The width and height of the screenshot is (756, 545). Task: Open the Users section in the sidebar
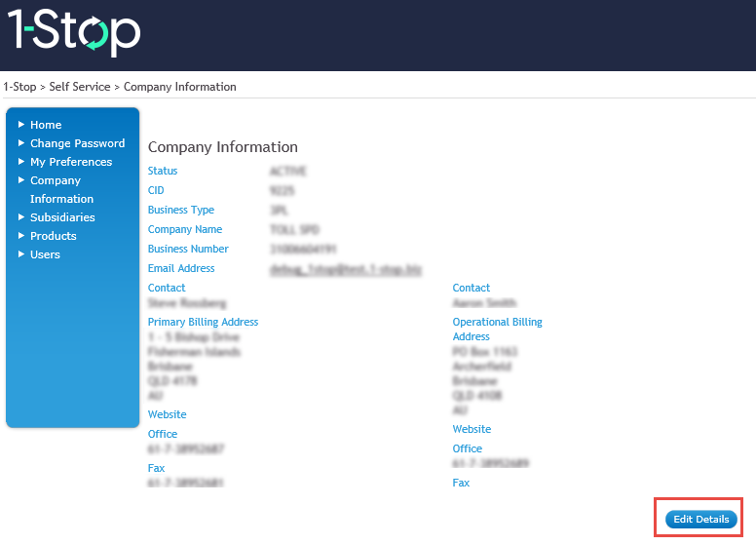pos(45,254)
